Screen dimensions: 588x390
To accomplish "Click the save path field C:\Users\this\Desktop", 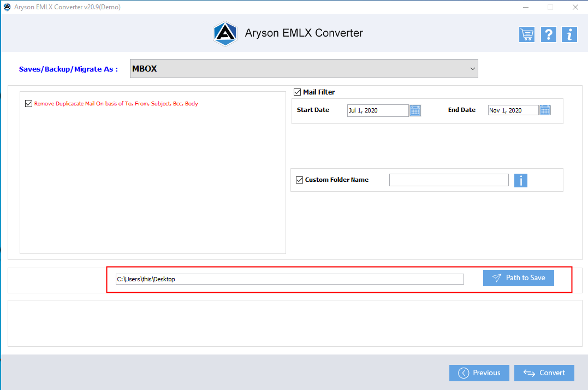I will click(x=289, y=279).
